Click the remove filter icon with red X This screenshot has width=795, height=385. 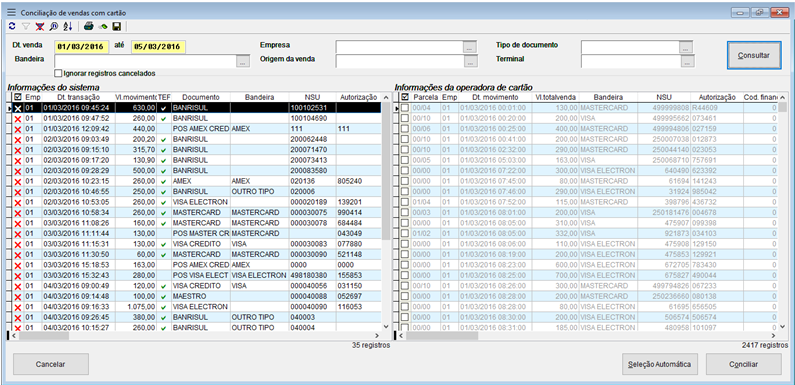click(40, 26)
